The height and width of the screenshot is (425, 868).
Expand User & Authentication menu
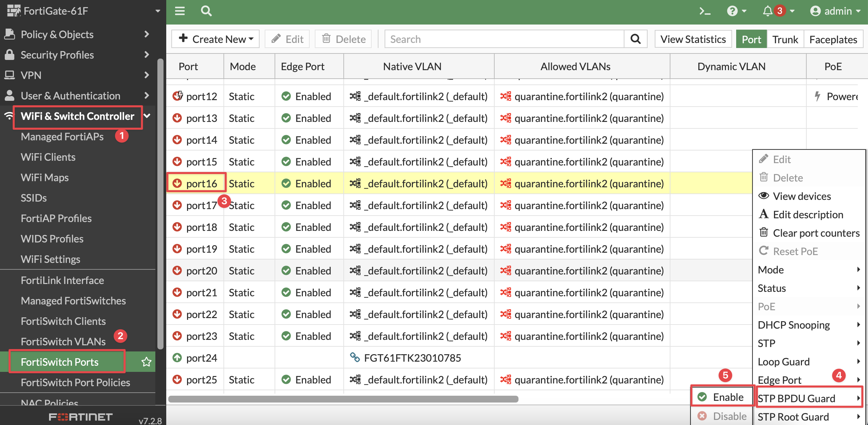(147, 95)
